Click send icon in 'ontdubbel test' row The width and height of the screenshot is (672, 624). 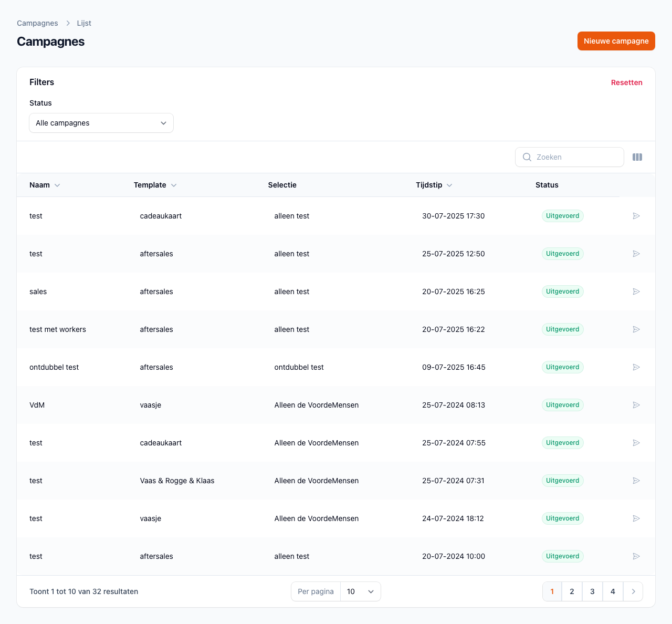(636, 367)
